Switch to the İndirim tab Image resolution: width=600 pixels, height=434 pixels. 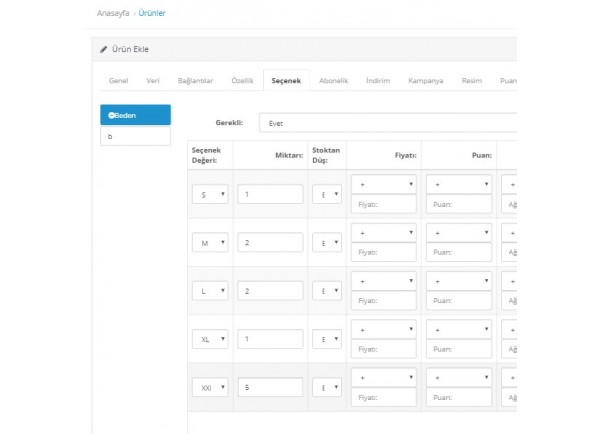(x=378, y=81)
